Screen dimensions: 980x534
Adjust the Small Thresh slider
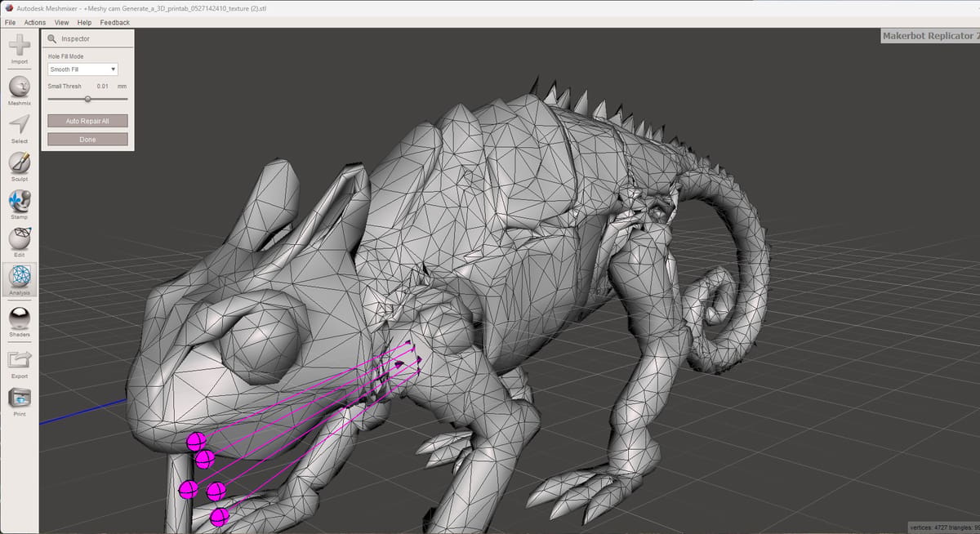[x=87, y=99]
